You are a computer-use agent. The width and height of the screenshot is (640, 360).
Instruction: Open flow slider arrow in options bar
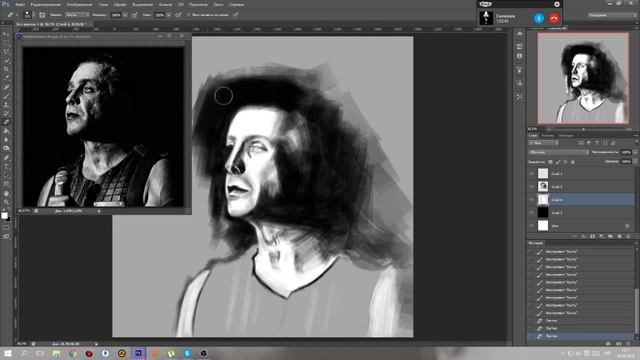click(x=169, y=15)
